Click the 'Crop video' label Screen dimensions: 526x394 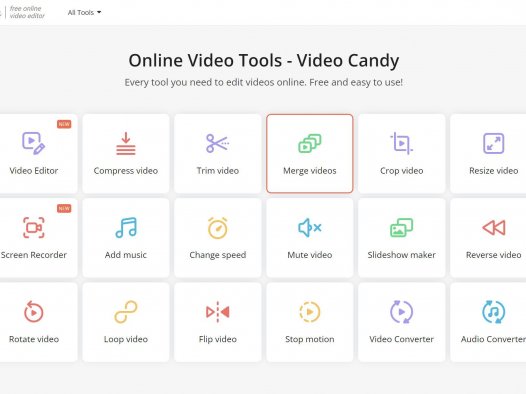[x=402, y=171]
